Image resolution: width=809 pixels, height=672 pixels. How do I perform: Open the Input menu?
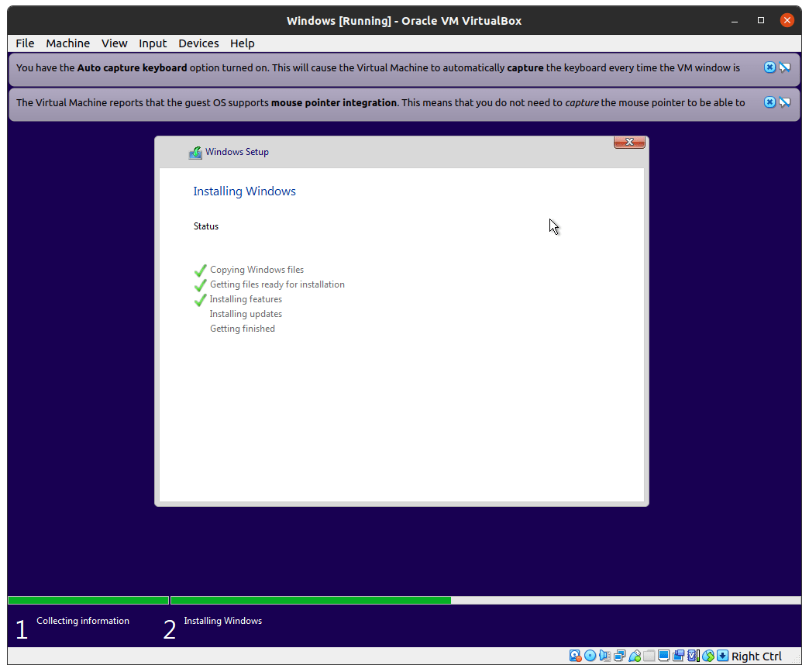click(x=153, y=43)
